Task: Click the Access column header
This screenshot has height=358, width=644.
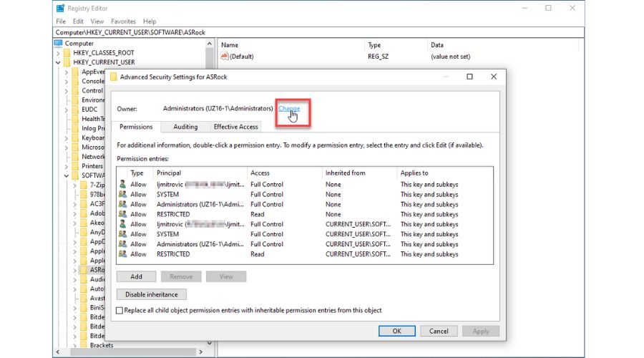Action: [x=284, y=173]
